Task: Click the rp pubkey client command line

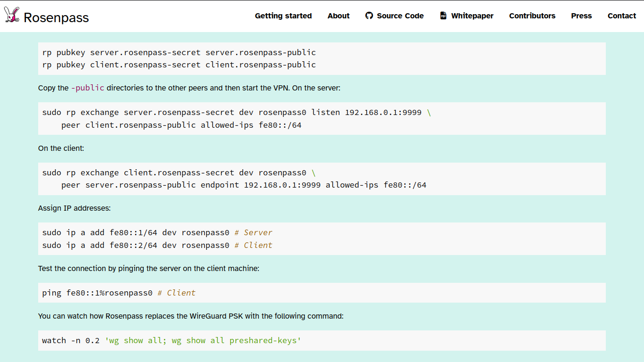Action: point(179,65)
